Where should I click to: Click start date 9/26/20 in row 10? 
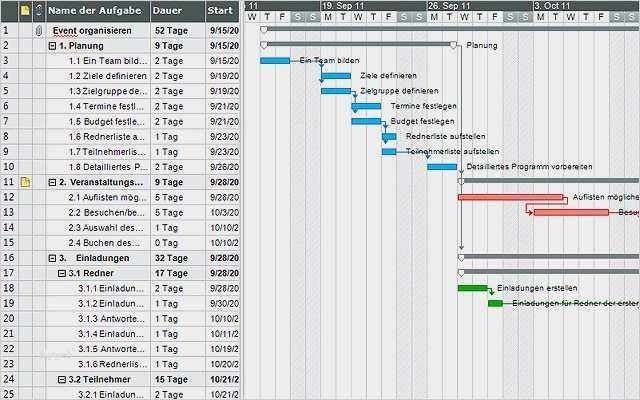[x=223, y=167]
